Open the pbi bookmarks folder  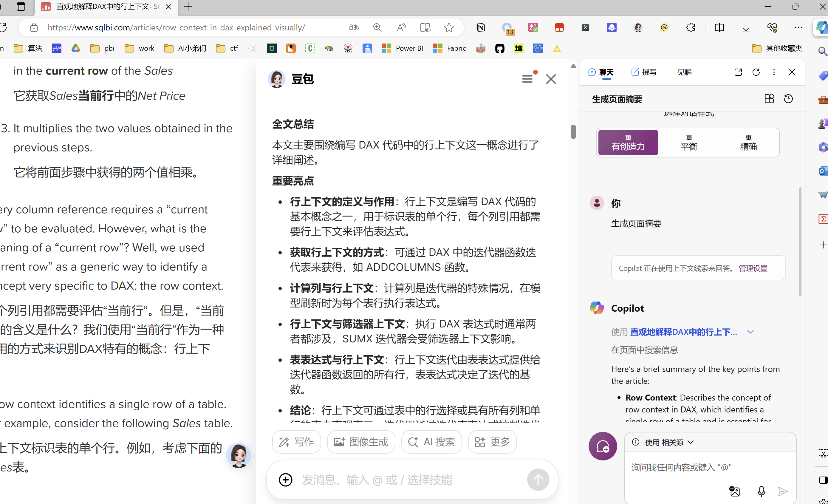tap(102, 48)
